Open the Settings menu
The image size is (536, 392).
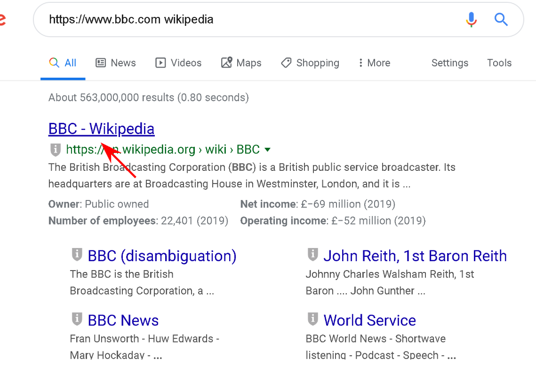click(449, 63)
